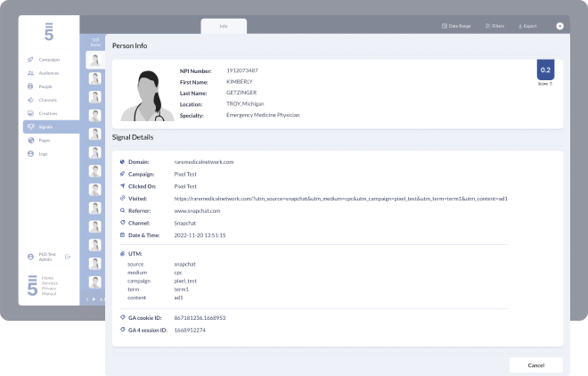This screenshot has height=376, width=588.
Task: Select the Signals menu item
Action: pos(45,127)
